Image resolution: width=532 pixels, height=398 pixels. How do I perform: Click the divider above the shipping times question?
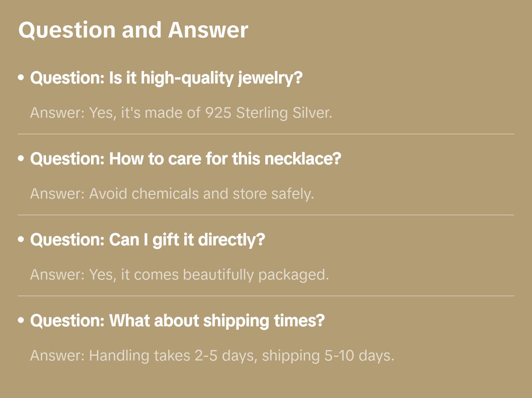tap(266, 296)
